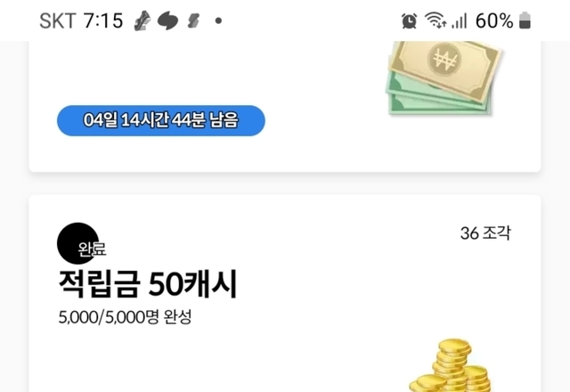Open the completed 50캐시 reward card

click(x=285, y=293)
